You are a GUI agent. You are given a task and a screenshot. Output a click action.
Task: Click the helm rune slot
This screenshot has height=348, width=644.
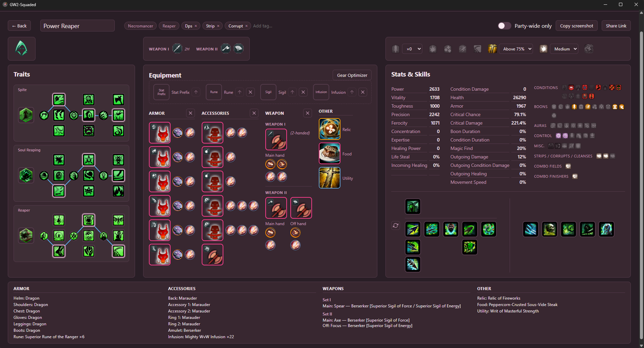[x=178, y=133]
